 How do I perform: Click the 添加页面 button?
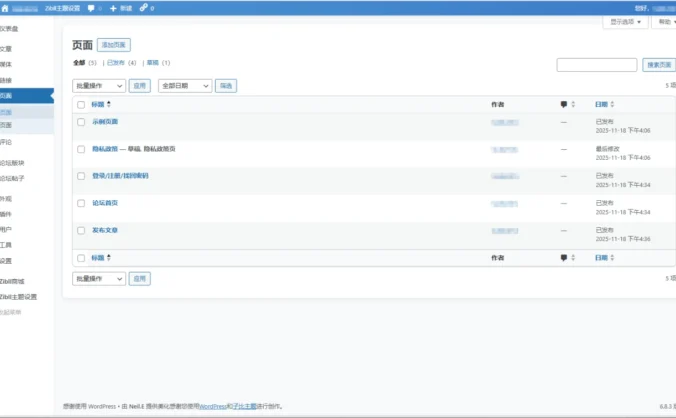coord(113,45)
